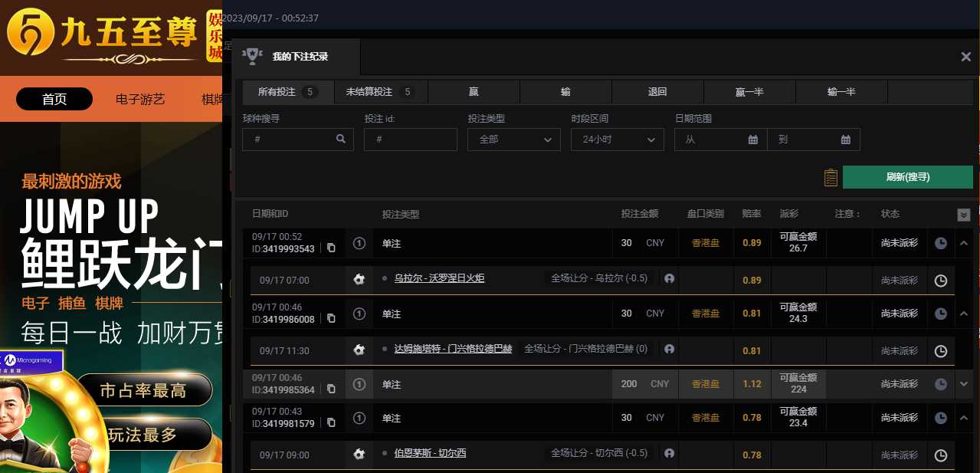Click the 赔率 1.12 value
Viewport: 980px width, 473px height.
752,384
